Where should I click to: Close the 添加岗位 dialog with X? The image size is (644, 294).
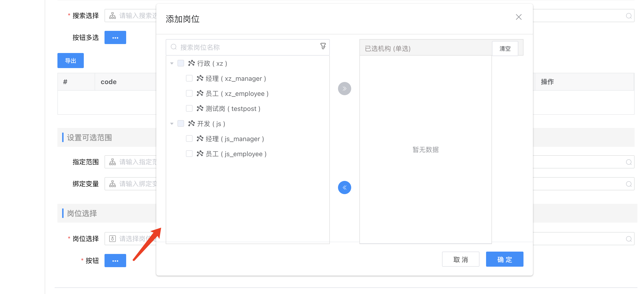point(519,17)
